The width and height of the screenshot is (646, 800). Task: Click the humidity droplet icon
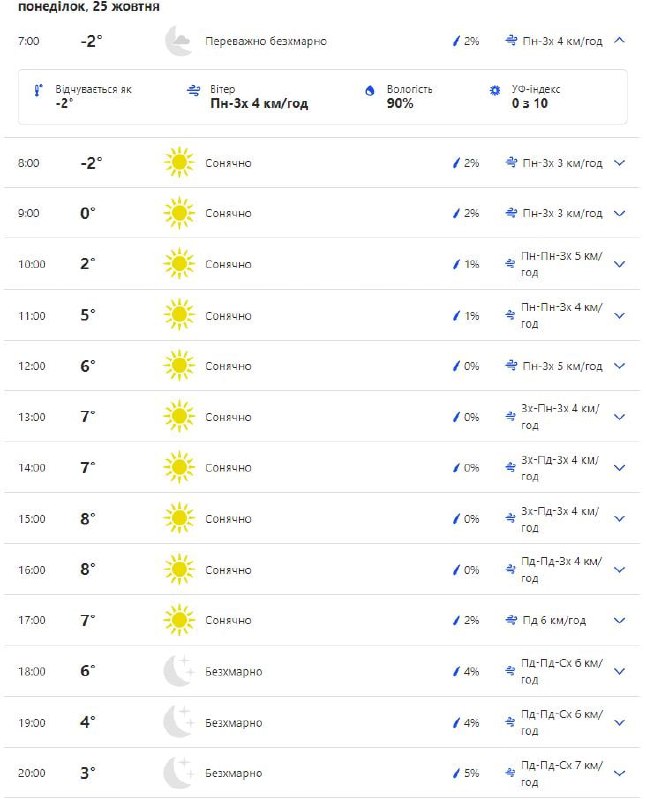click(369, 90)
